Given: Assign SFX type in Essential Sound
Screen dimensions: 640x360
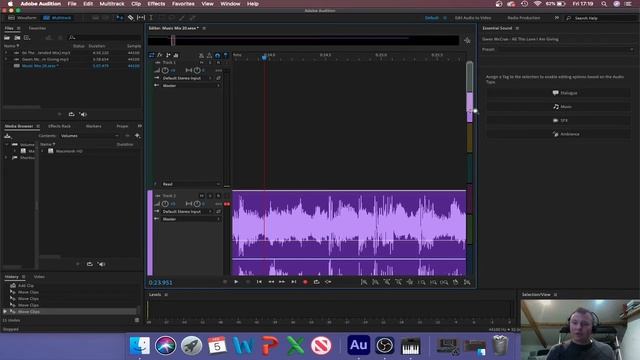Looking at the screenshot, I should [x=558, y=120].
